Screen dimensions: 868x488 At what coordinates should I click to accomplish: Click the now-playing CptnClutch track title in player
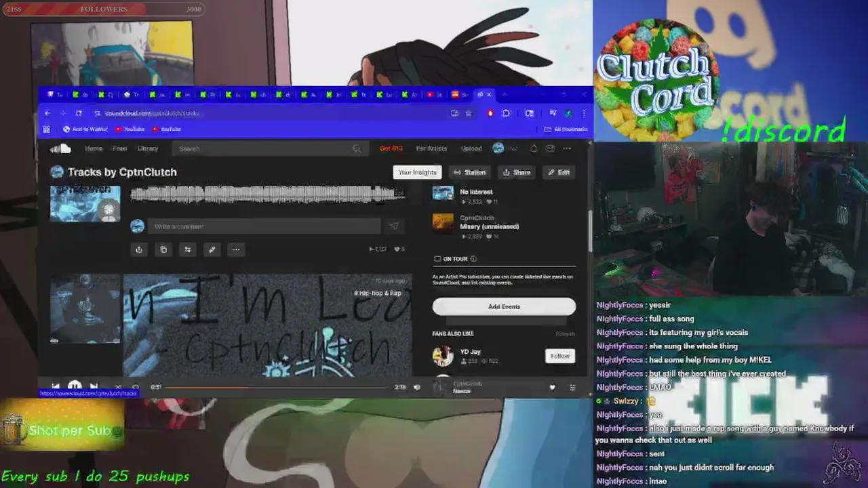pos(461,391)
